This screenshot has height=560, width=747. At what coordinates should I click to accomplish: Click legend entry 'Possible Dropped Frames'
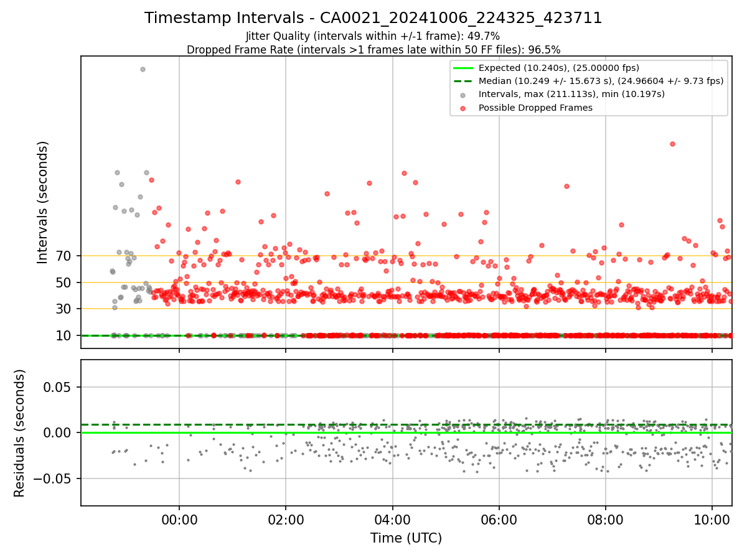pos(535,108)
